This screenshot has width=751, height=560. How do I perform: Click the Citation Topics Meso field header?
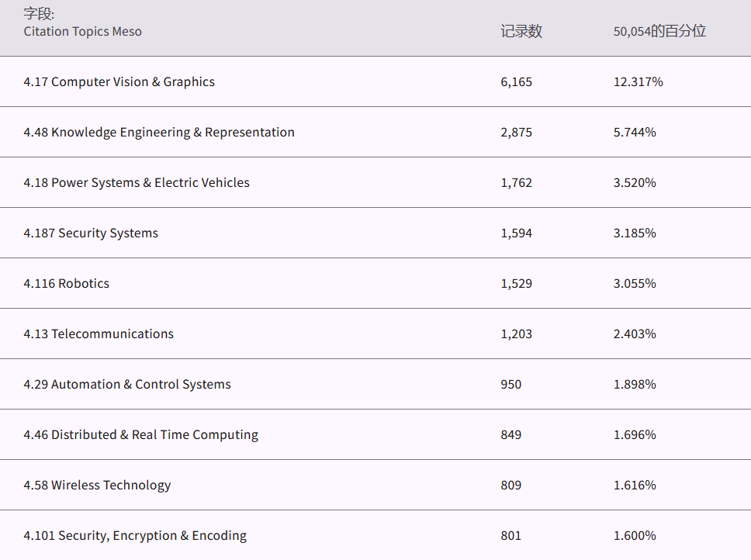pyautogui.click(x=83, y=32)
